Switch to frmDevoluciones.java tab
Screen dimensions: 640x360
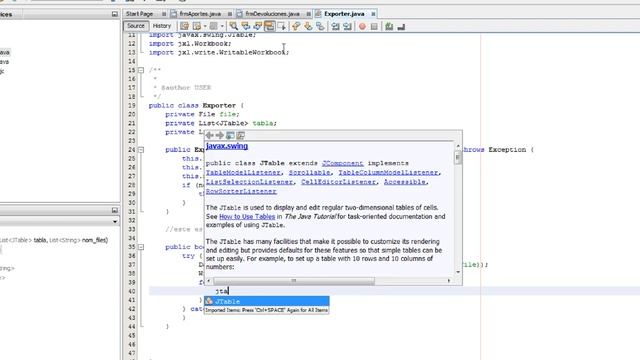(x=272, y=14)
